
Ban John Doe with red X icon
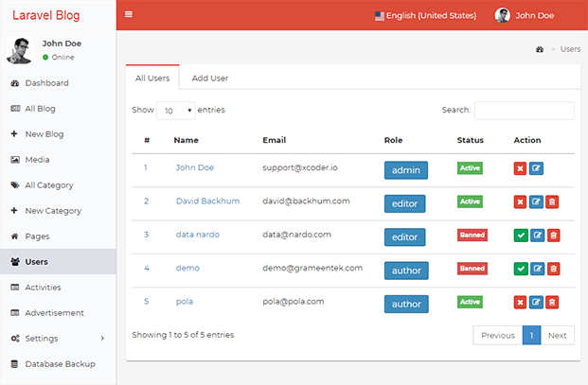(x=520, y=168)
